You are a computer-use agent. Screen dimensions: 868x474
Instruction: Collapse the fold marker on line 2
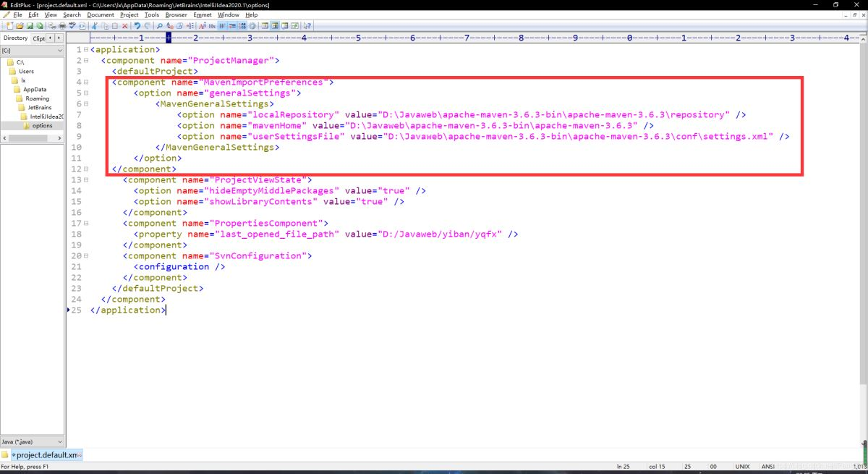[86, 61]
